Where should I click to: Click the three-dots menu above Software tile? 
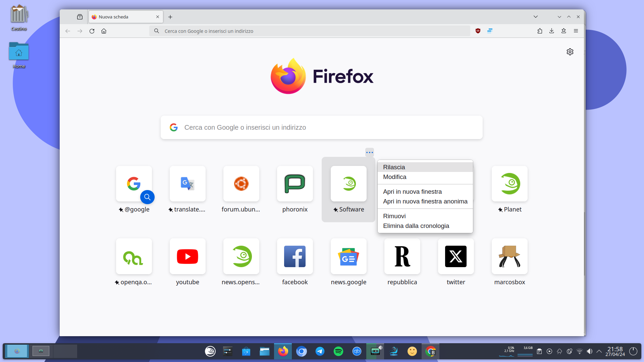pyautogui.click(x=370, y=153)
